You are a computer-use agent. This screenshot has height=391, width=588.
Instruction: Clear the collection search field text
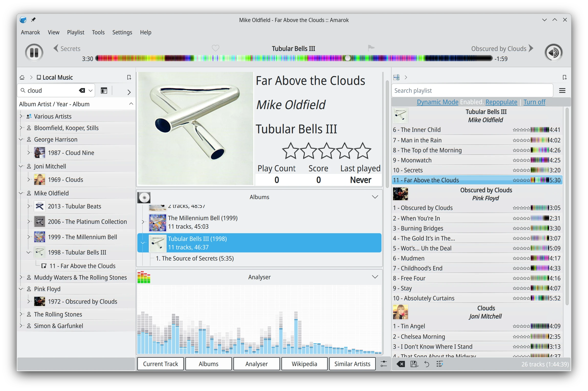(x=82, y=90)
